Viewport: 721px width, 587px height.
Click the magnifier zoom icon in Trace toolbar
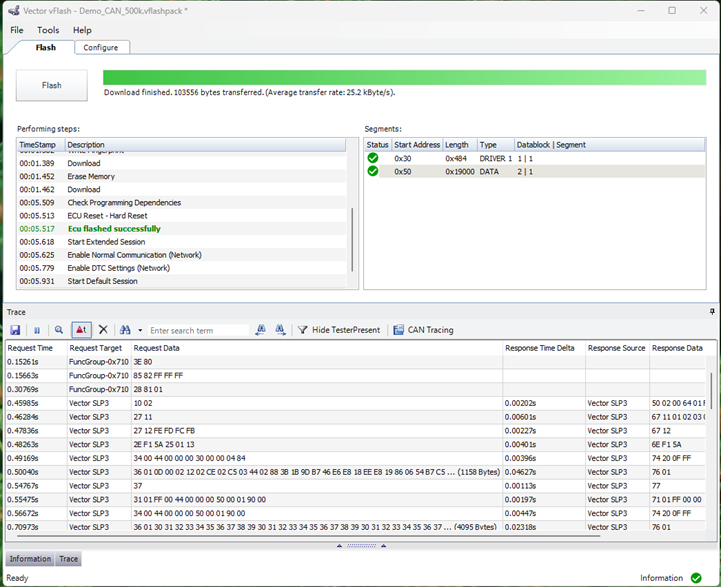pyautogui.click(x=59, y=330)
